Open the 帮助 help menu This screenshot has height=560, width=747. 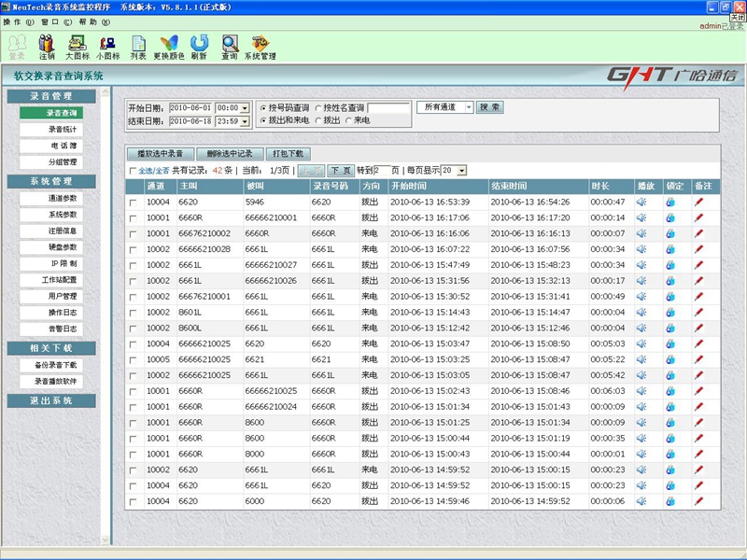pos(87,21)
